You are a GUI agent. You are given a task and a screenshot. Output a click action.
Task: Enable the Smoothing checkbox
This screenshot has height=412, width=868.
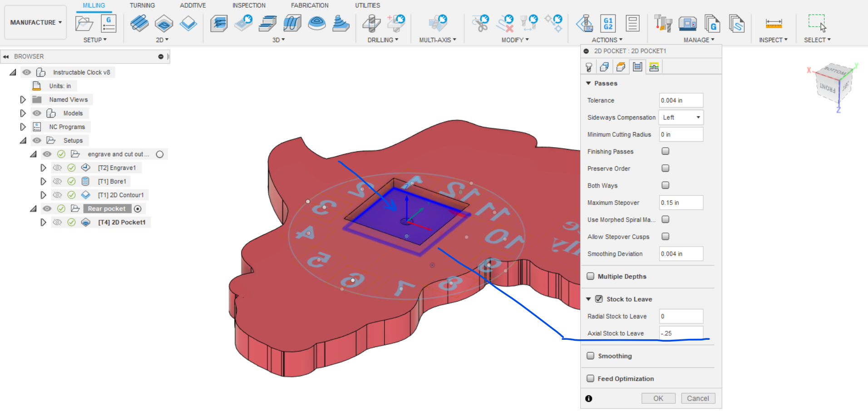point(591,356)
